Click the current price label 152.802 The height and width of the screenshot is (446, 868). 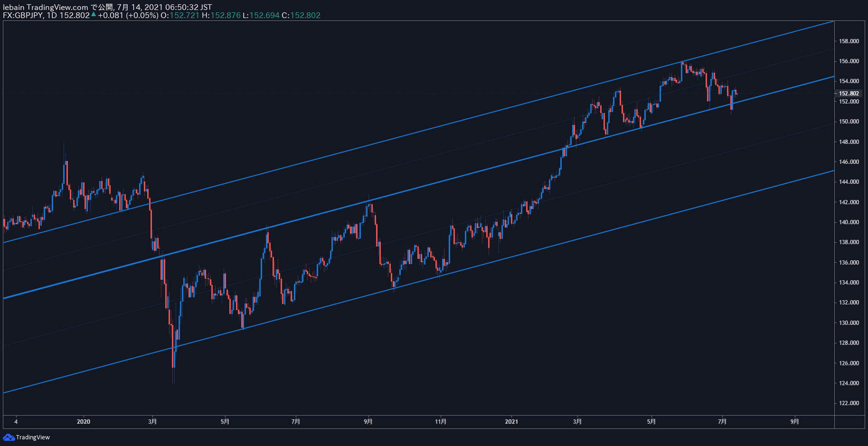click(849, 94)
